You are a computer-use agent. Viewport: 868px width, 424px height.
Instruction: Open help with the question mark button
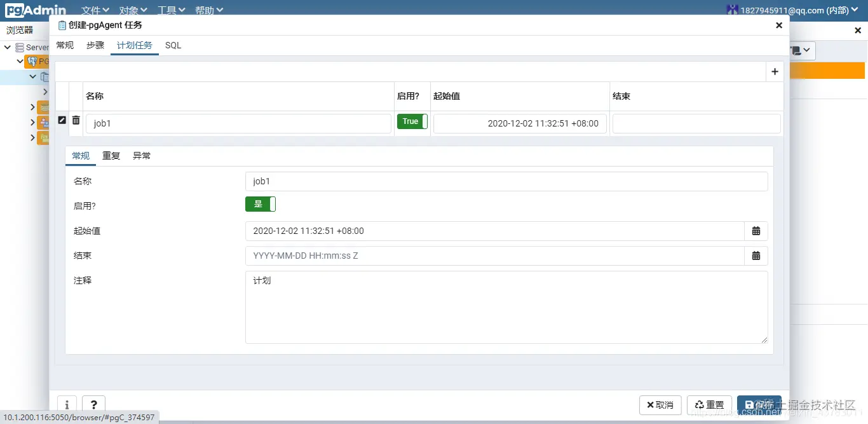pyautogui.click(x=94, y=404)
